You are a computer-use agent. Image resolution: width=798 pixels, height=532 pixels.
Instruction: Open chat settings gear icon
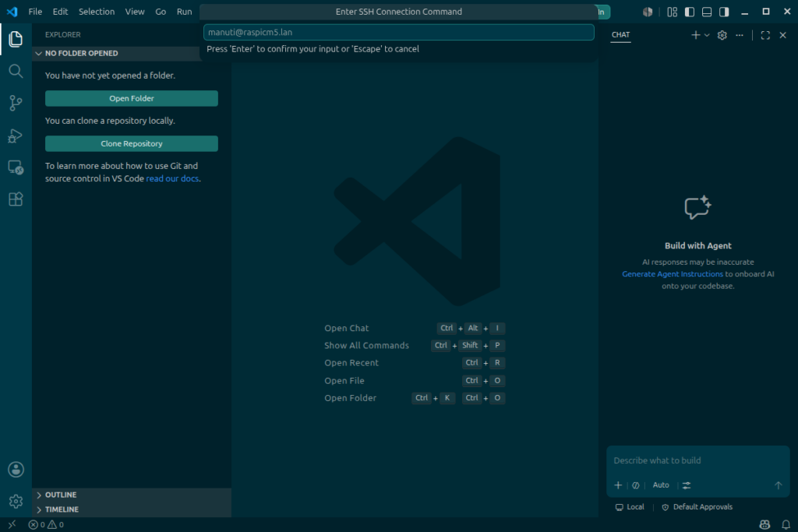click(722, 35)
